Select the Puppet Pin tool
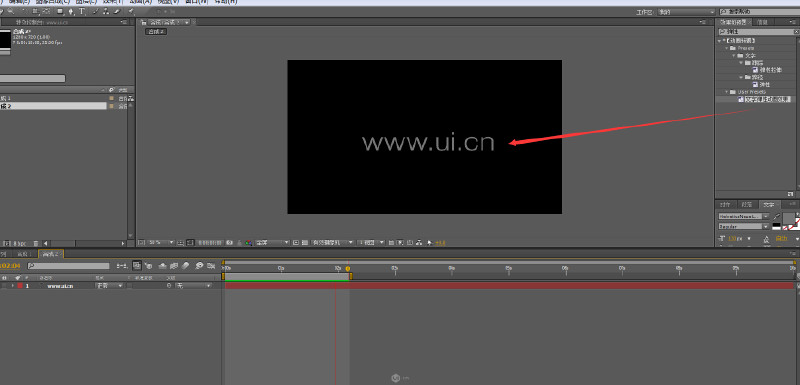This screenshot has height=385, width=800. point(131,11)
